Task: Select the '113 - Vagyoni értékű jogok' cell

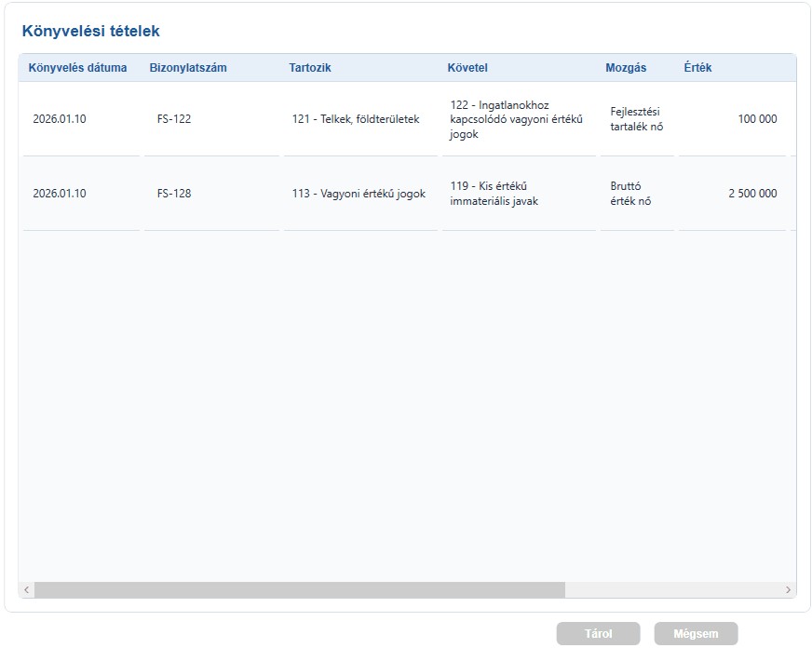Action: coord(360,194)
